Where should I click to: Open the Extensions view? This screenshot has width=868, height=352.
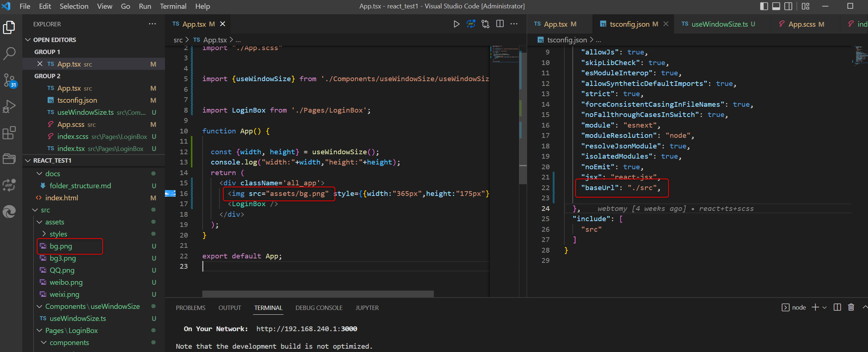[x=9, y=133]
